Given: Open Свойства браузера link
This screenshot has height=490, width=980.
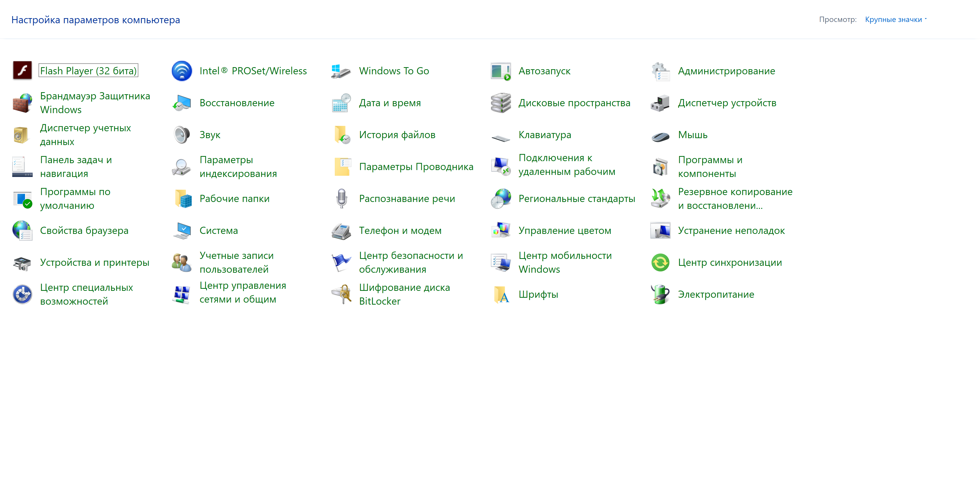Looking at the screenshot, I should pyautogui.click(x=84, y=231).
